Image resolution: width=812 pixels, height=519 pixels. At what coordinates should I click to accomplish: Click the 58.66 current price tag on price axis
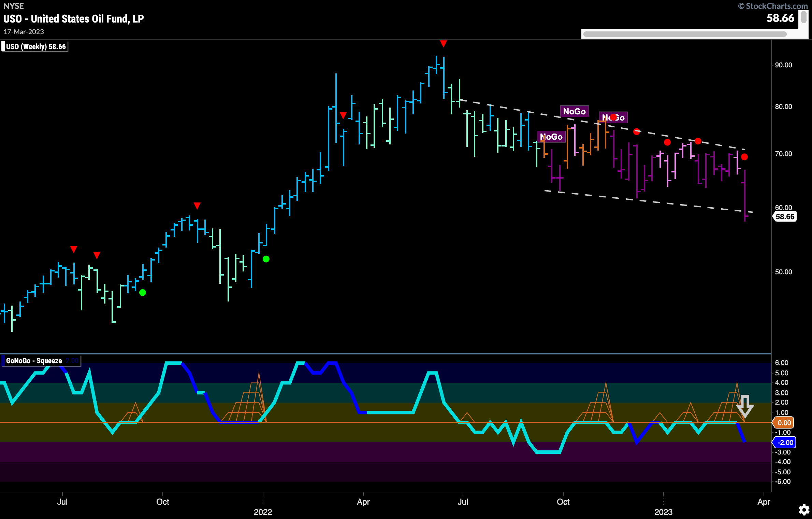784,216
